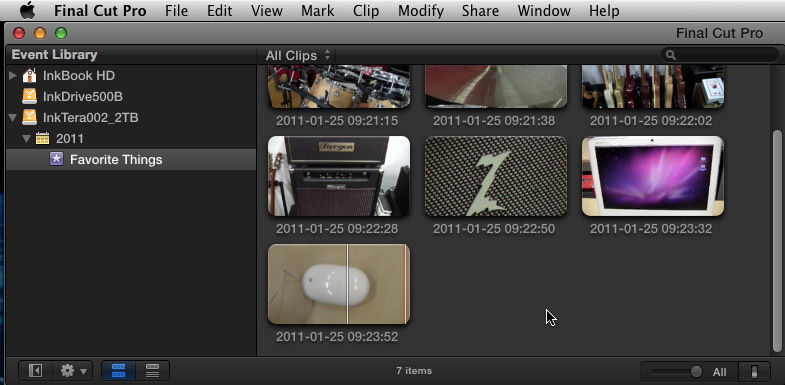Click the 2011-01-25 09:22:28 clip label
The width and height of the screenshot is (785, 385).
click(337, 229)
